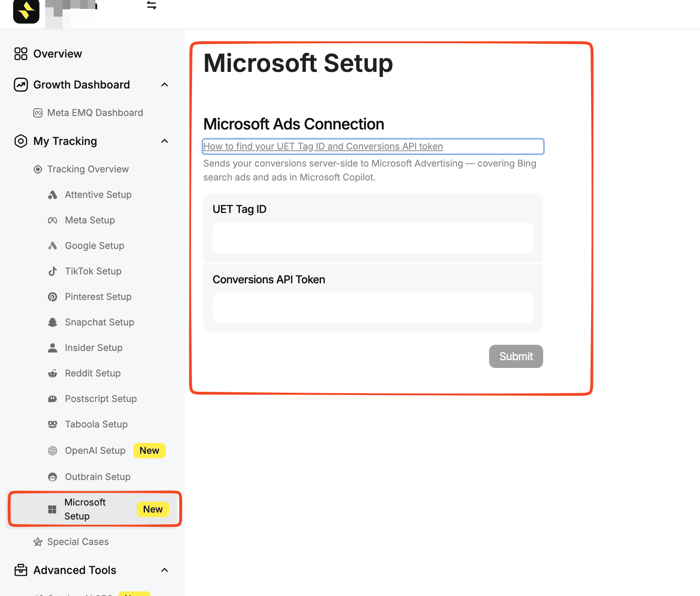700x596 pixels.
Task: Click the Microsoft windows logo icon
Action: point(52,509)
